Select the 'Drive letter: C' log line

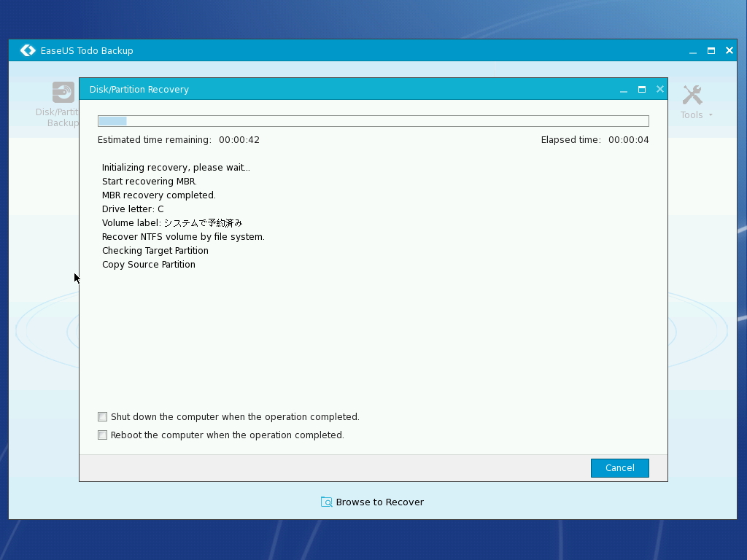[133, 209]
